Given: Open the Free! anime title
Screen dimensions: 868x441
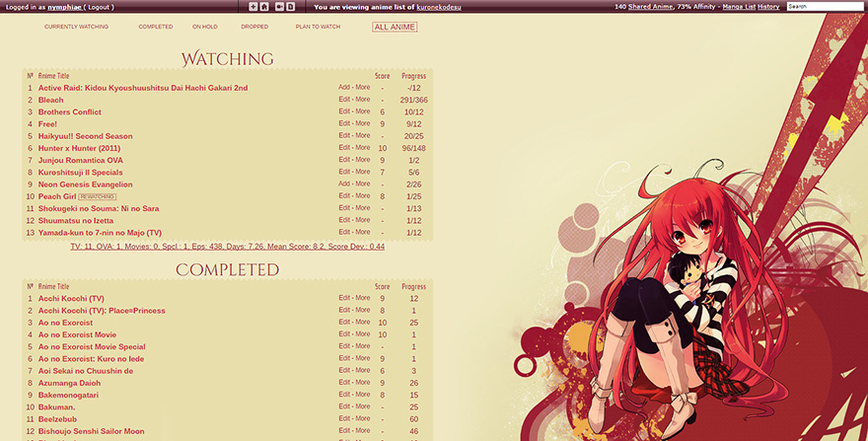Looking at the screenshot, I should pyautogui.click(x=47, y=124).
